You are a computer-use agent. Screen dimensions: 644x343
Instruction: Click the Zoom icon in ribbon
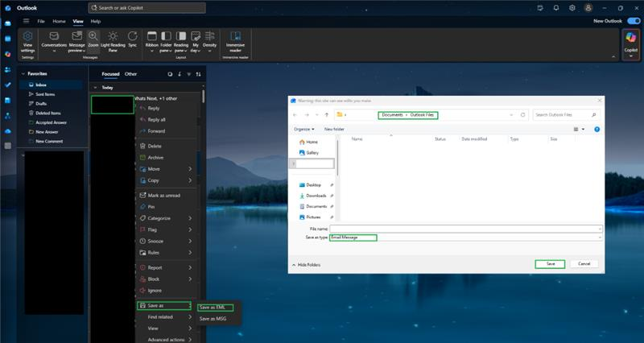pos(93,42)
